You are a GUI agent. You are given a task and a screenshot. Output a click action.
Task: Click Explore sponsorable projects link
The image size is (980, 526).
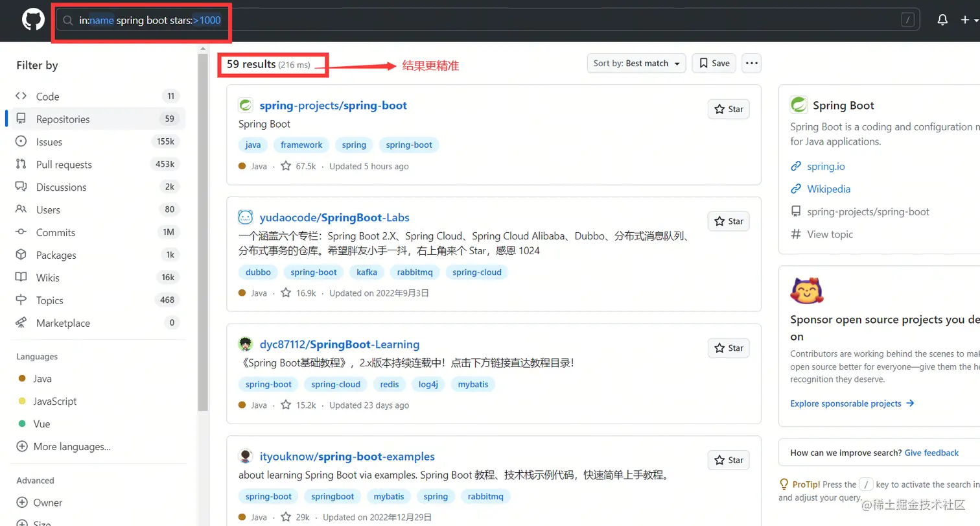(x=852, y=403)
